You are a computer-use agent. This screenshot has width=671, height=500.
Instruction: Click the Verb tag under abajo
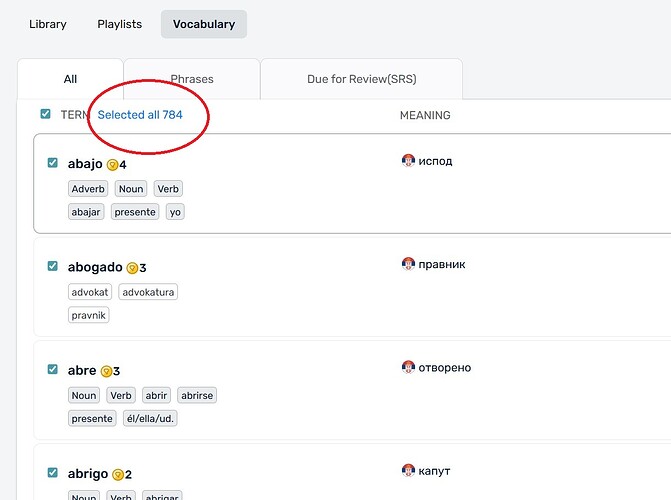point(168,189)
